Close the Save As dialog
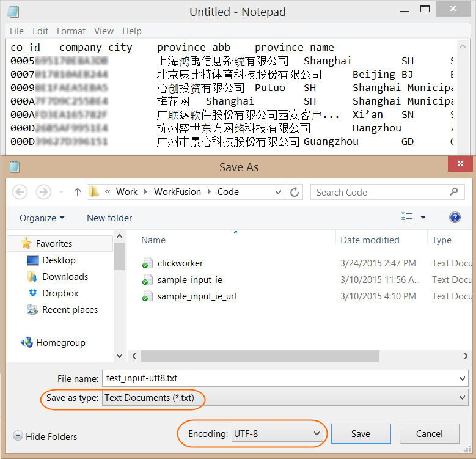This screenshot has width=476, height=459. 460,164
